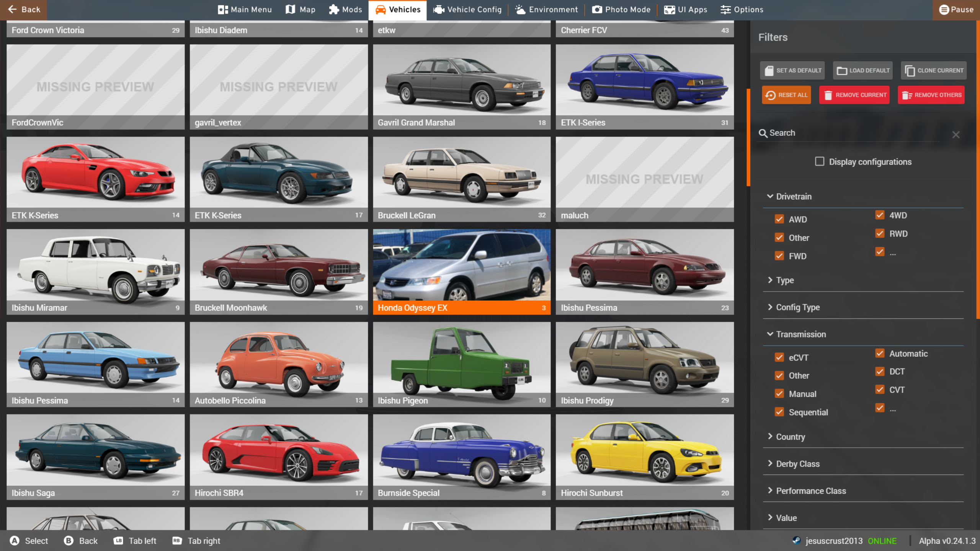Click the RB Tab right hint icon
Viewport: 980px width, 551px height.
(x=177, y=541)
